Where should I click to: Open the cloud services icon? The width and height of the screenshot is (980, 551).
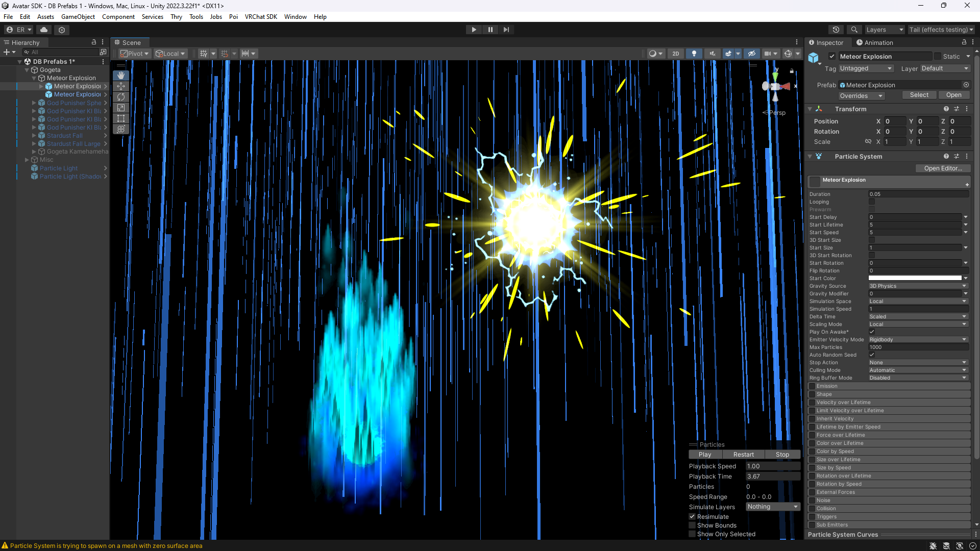pos(44,30)
